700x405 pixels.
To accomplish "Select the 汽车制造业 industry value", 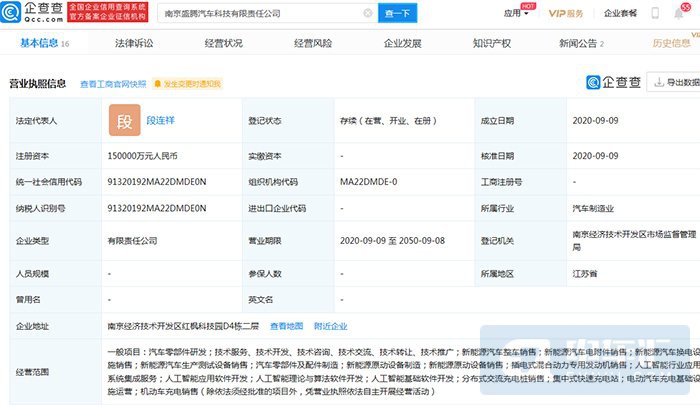I will pyautogui.click(x=593, y=208).
